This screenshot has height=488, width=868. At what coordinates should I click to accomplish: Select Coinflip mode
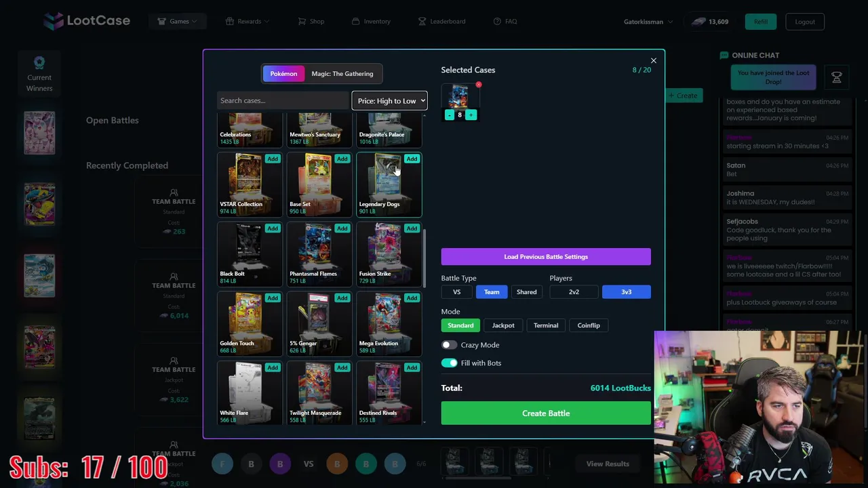point(589,325)
